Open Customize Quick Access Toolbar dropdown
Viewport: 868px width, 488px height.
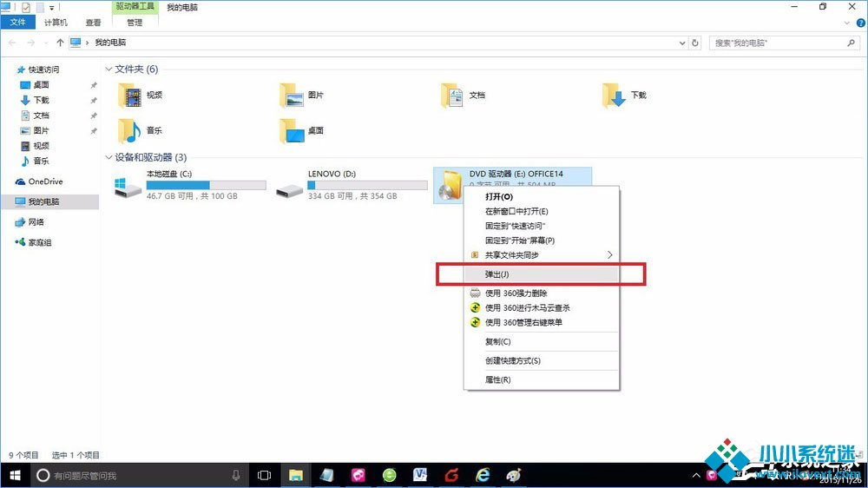(x=51, y=8)
